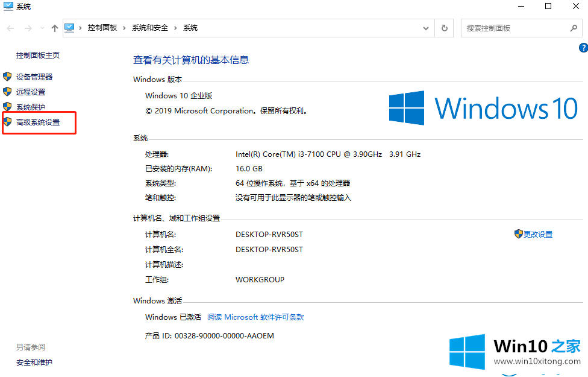Click 更改设置 link

coord(538,234)
